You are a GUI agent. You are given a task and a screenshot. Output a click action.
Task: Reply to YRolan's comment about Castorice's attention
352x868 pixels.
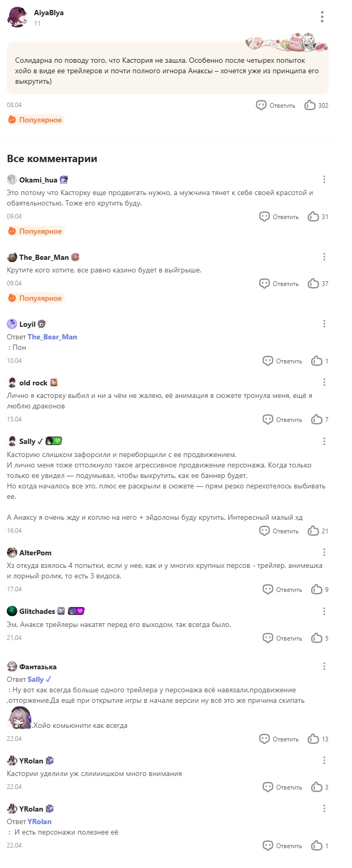282,787
